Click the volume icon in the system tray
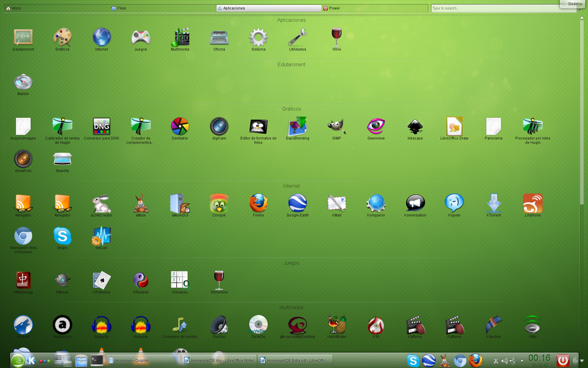The image size is (588, 368). pyautogui.click(x=505, y=361)
